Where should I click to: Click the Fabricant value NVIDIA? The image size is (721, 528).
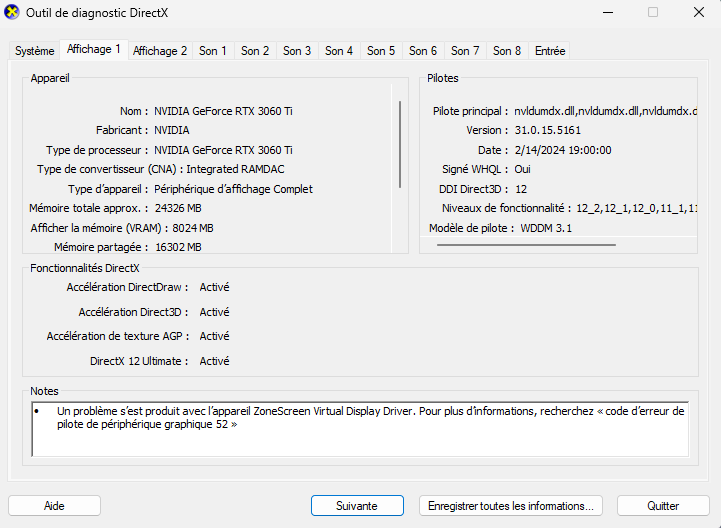click(x=172, y=131)
